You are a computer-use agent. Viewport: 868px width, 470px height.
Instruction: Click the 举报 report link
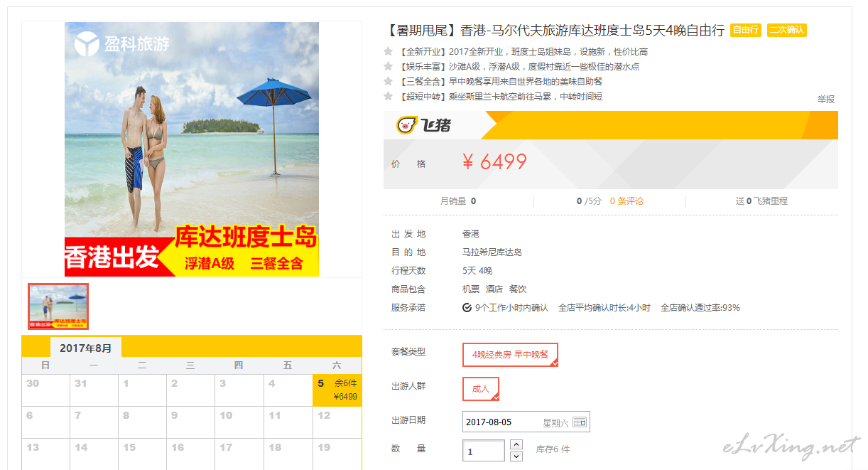tap(825, 100)
